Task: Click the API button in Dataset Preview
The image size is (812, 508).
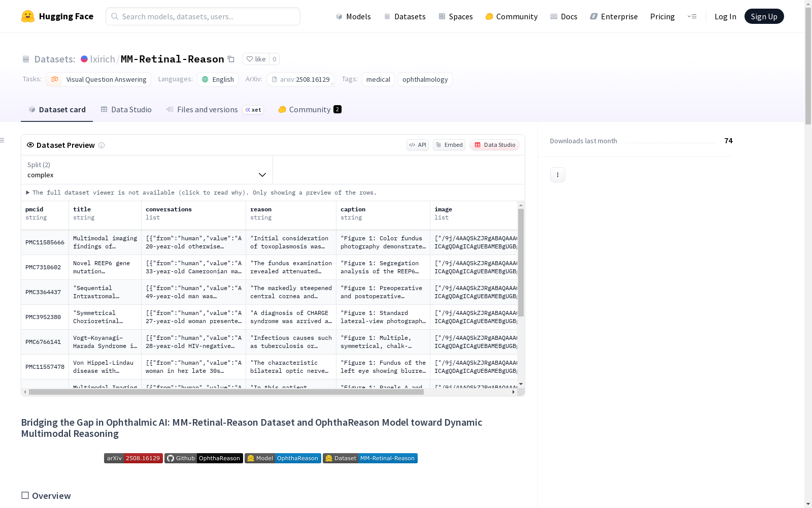Action: (418, 145)
